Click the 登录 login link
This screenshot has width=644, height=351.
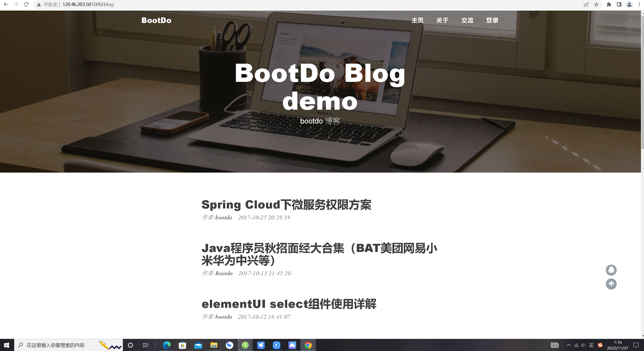coord(492,20)
